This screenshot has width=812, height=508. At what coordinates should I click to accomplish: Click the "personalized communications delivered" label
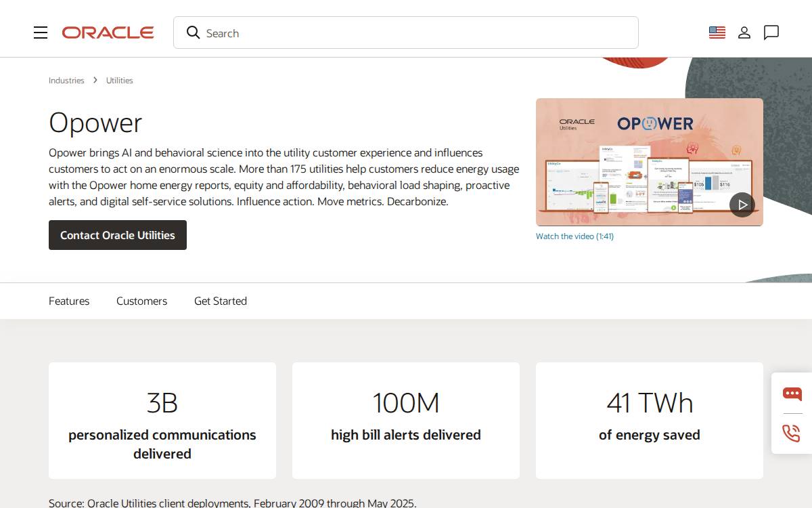(162, 444)
